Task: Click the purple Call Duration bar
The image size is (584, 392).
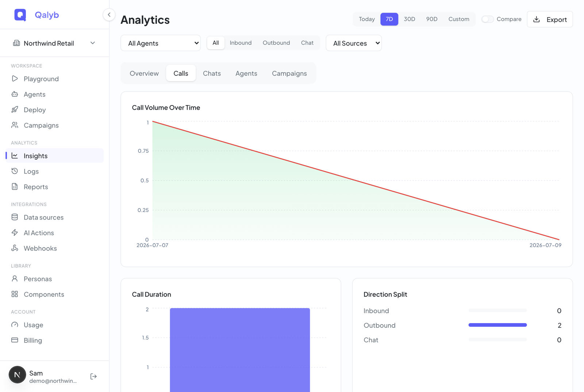Action: pyautogui.click(x=240, y=350)
